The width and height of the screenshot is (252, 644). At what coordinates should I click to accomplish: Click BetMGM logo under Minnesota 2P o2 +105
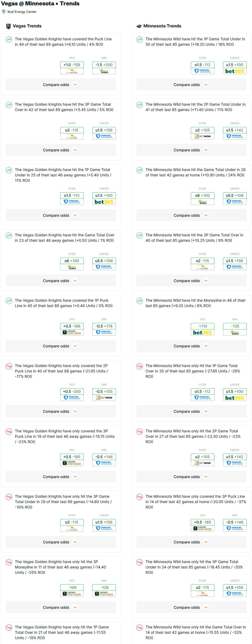click(202, 137)
